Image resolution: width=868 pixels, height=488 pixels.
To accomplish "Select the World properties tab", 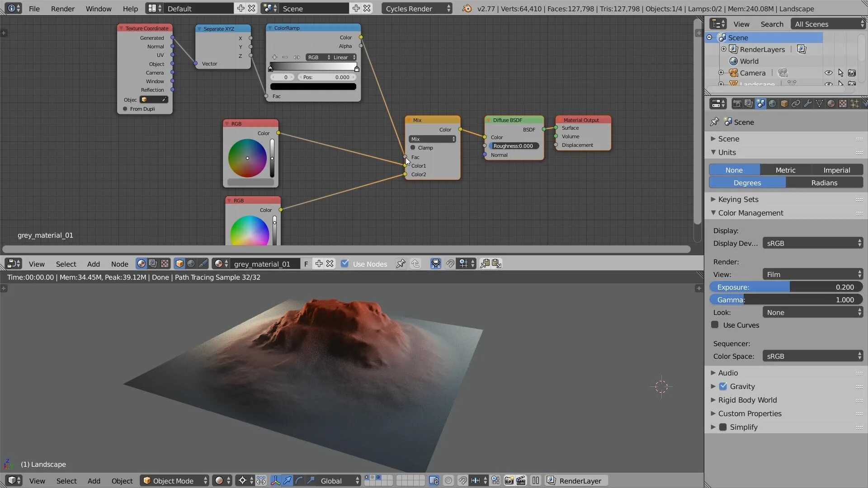I will 772,103.
